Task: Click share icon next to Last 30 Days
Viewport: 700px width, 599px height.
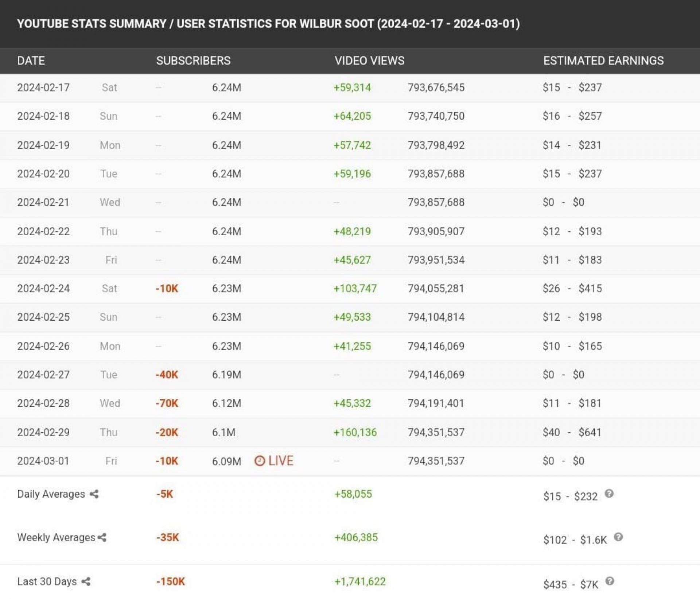Action: pyautogui.click(x=86, y=581)
